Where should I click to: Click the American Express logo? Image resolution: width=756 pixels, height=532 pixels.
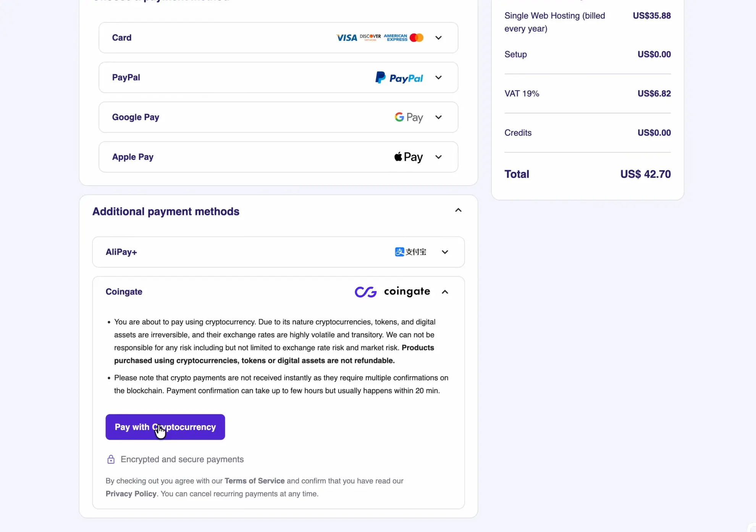395,37
